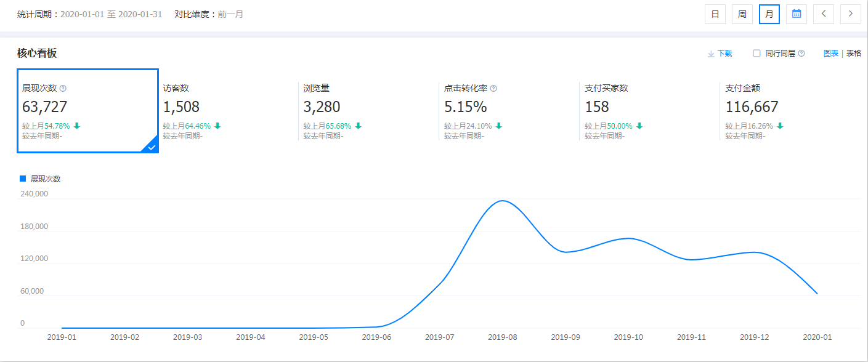
Task: Click the 2019-08 peak on the chart
Action: [x=503, y=201]
